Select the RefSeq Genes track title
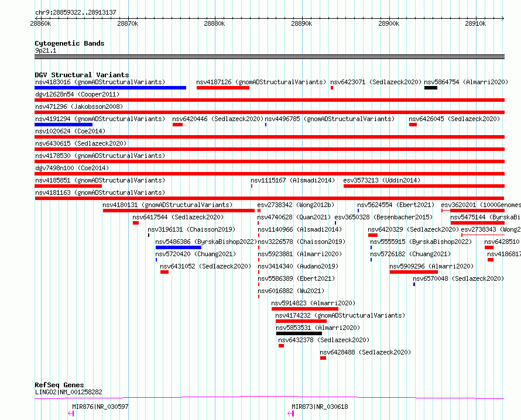Screen dimensions: 521x420 pyautogui.click(x=59, y=385)
